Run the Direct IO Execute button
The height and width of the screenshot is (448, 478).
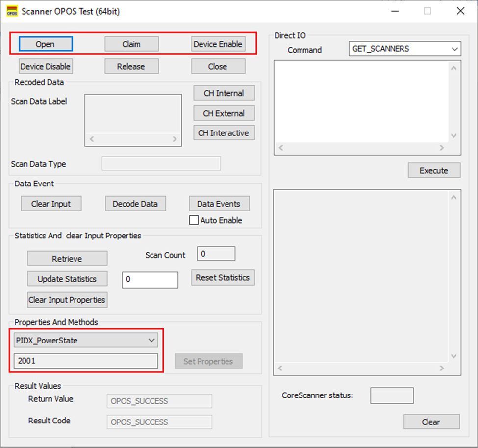(x=434, y=170)
